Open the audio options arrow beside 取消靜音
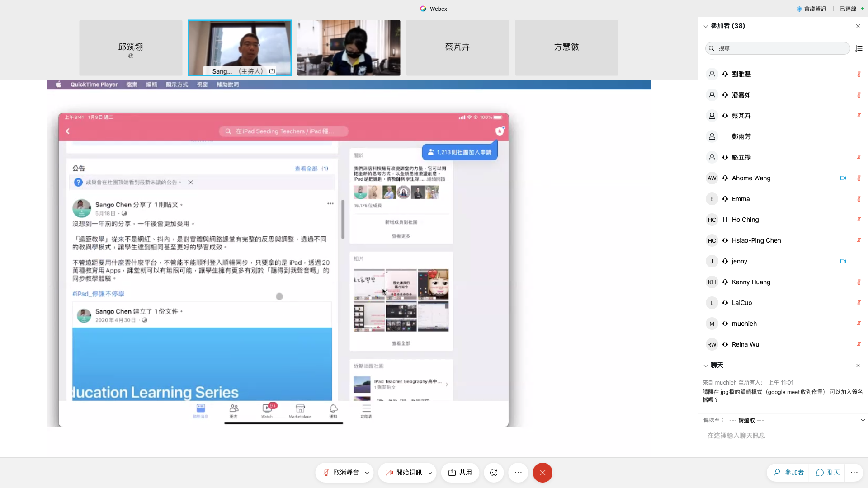Image resolution: width=868 pixels, height=488 pixels. 367,473
